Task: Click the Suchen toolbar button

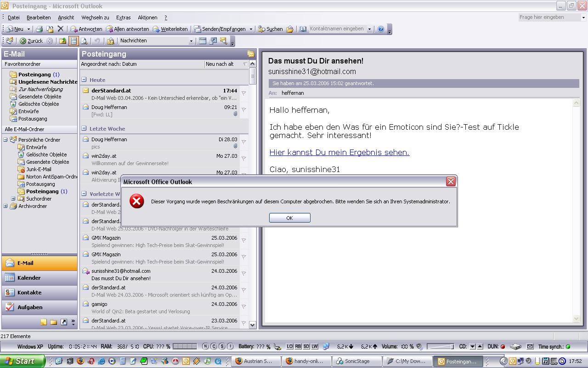Action: (x=271, y=29)
